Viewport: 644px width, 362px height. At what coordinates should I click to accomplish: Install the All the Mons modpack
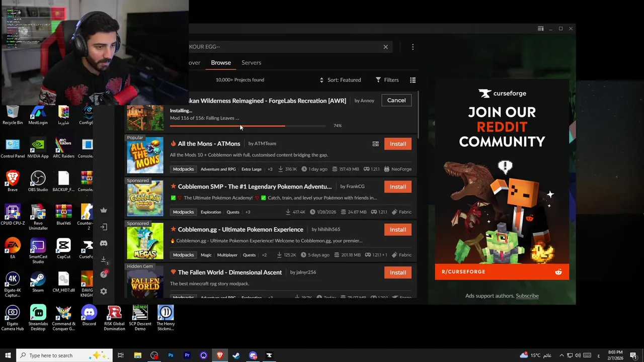397,144
